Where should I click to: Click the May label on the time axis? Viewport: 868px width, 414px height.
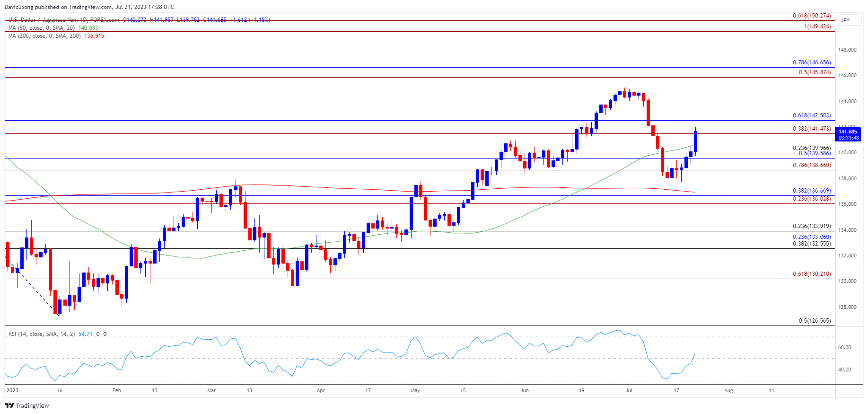coord(415,390)
